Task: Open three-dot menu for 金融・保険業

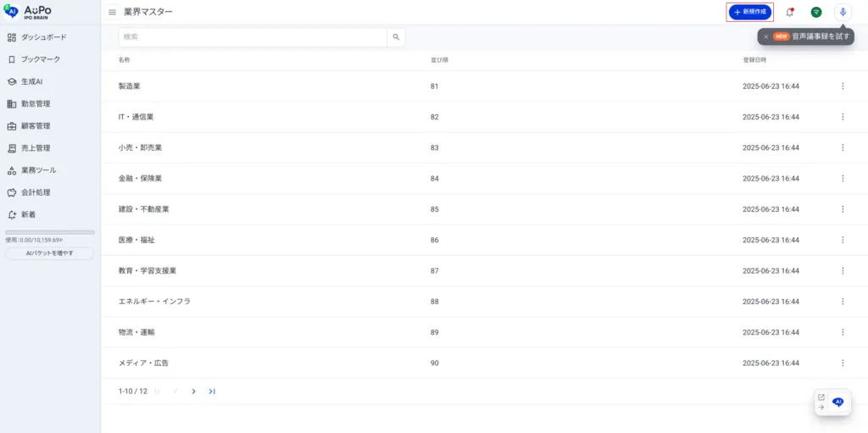Action: (843, 178)
